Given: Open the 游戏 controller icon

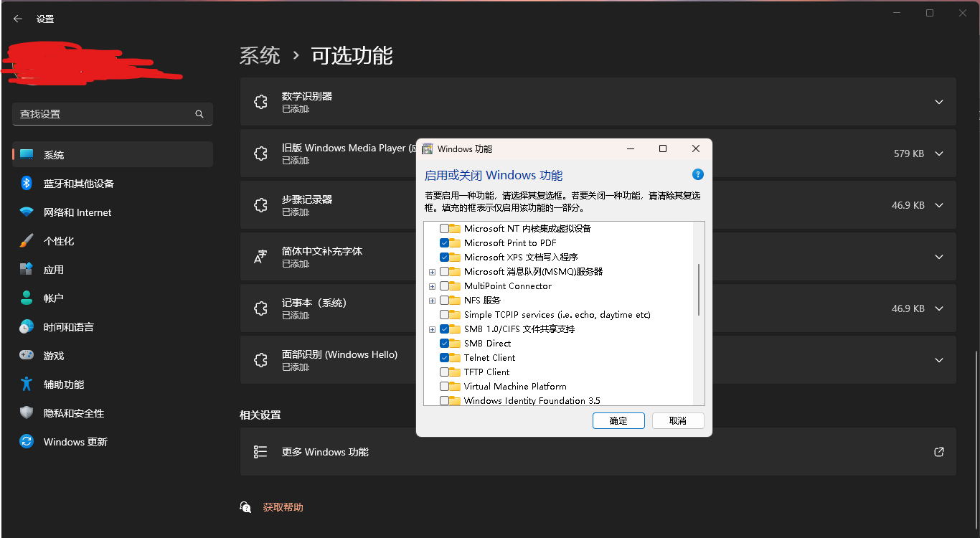Looking at the screenshot, I should point(27,356).
